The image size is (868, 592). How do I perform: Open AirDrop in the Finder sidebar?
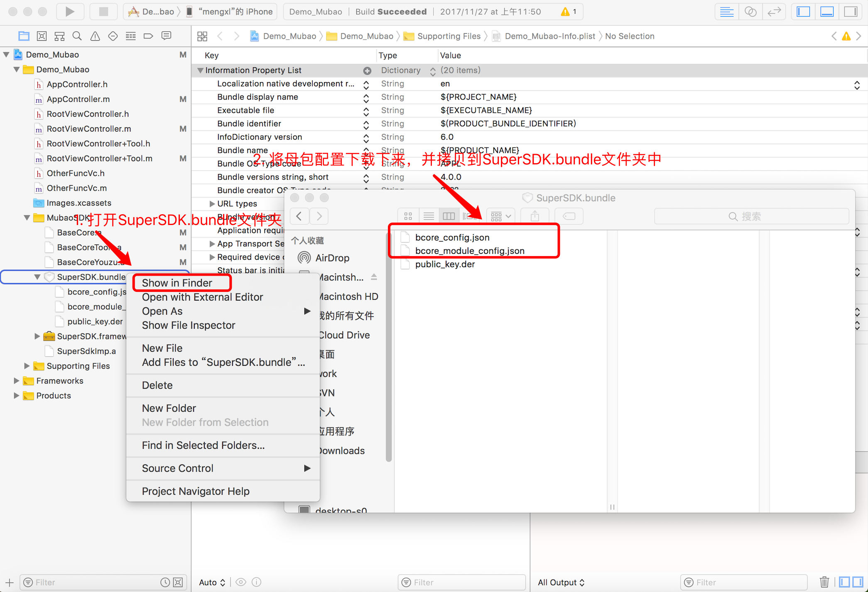pos(332,258)
